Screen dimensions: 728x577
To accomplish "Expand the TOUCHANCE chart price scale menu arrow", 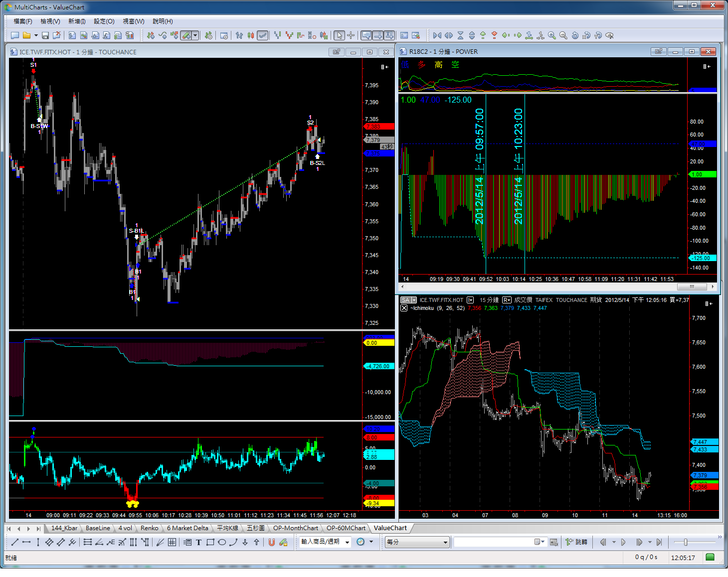I will coord(384,66).
